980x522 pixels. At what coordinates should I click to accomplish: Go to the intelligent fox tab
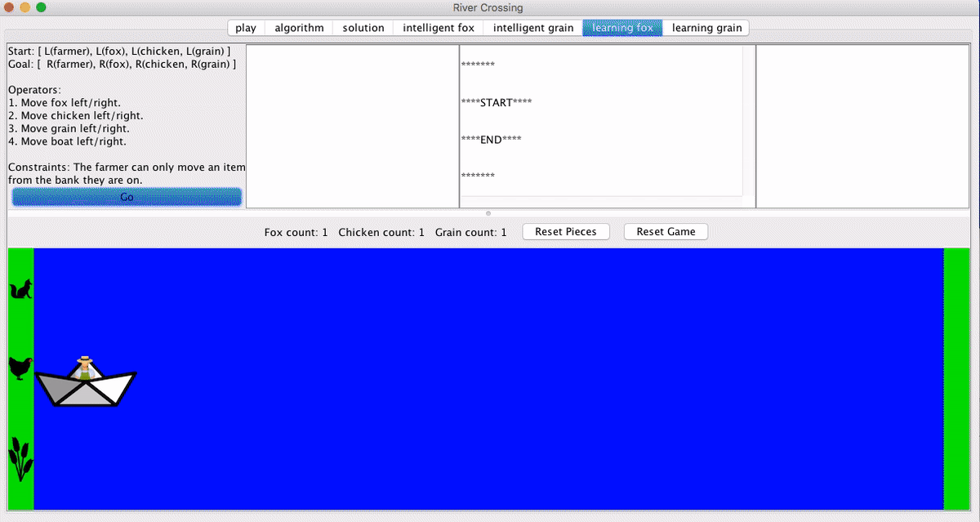point(439,28)
